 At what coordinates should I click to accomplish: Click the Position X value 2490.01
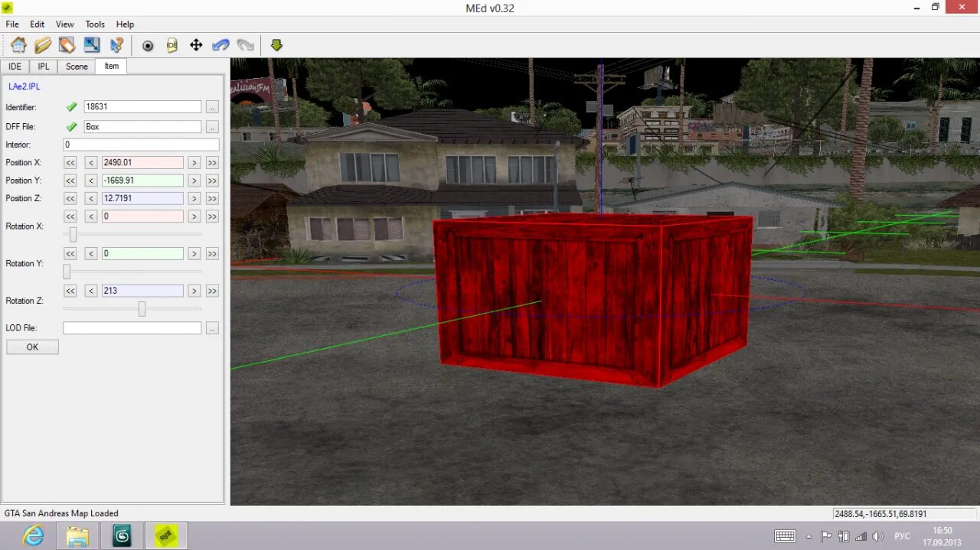point(142,162)
